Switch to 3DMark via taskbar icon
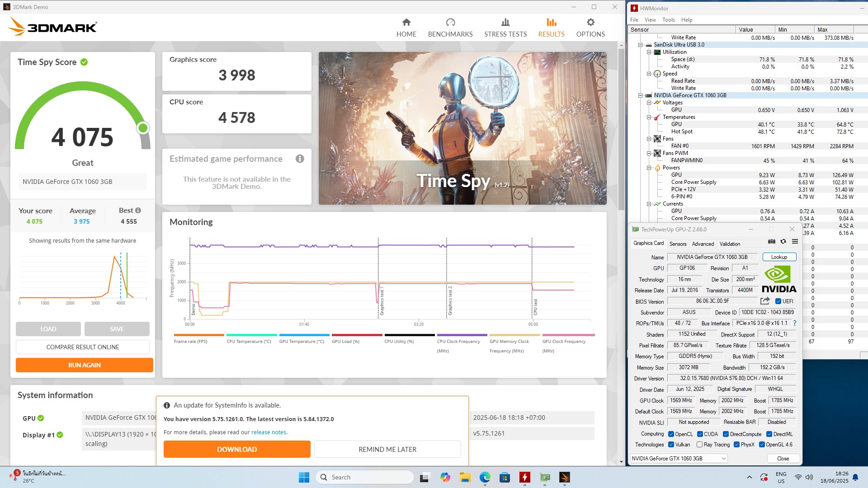This screenshot has height=488, width=868. point(564,477)
